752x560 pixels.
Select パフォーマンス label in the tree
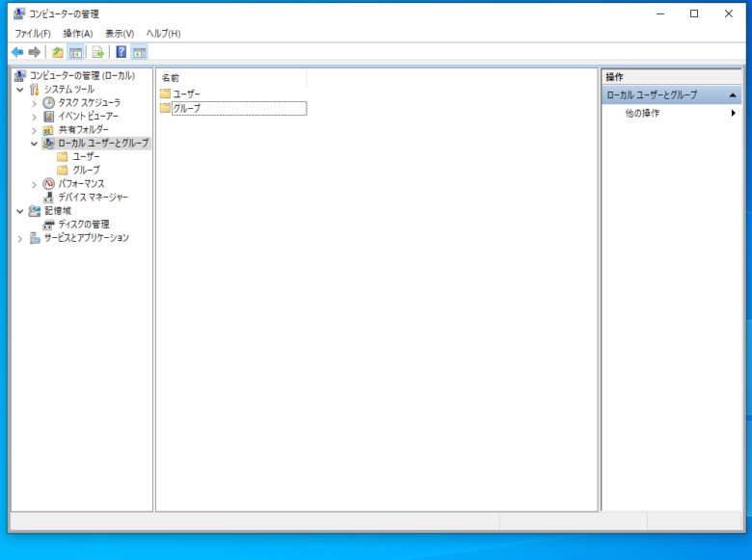(x=81, y=184)
